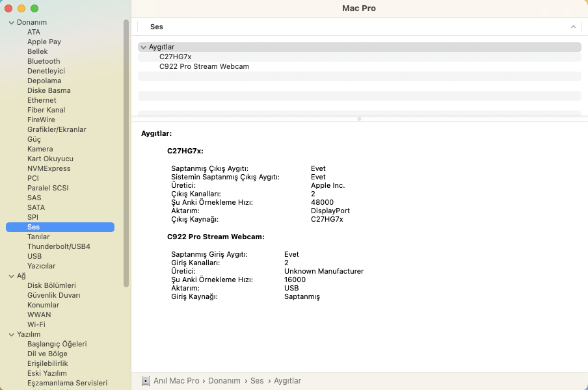Click the Ses column header
The image size is (588, 390).
tap(156, 27)
